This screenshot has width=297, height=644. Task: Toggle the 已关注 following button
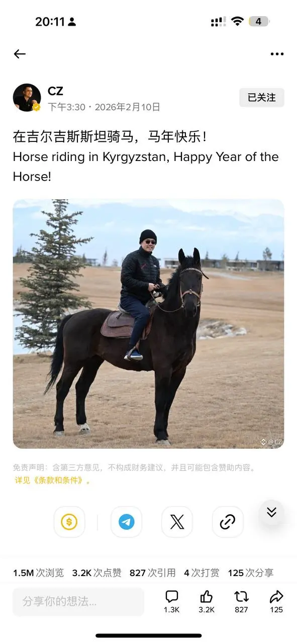pyautogui.click(x=262, y=98)
